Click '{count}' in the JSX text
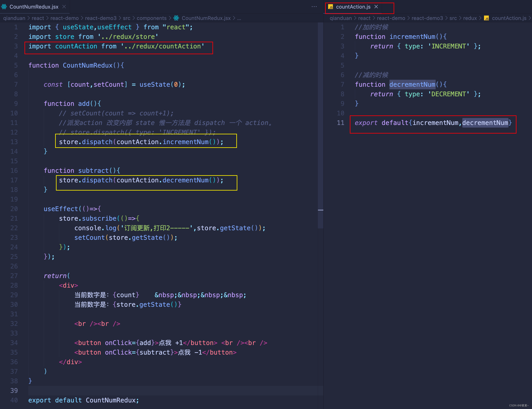This screenshot has height=409, width=532. [126, 295]
